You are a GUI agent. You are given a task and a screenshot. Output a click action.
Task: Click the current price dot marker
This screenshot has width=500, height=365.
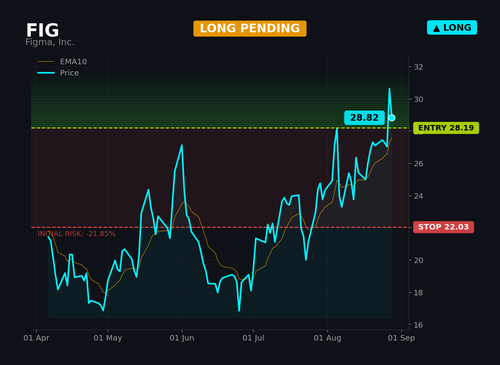coord(392,118)
